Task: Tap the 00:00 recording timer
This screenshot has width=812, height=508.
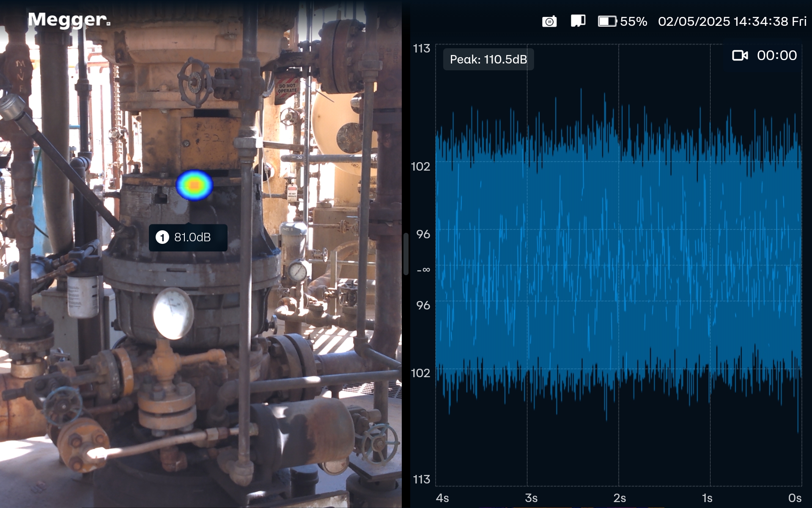Action: point(776,55)
